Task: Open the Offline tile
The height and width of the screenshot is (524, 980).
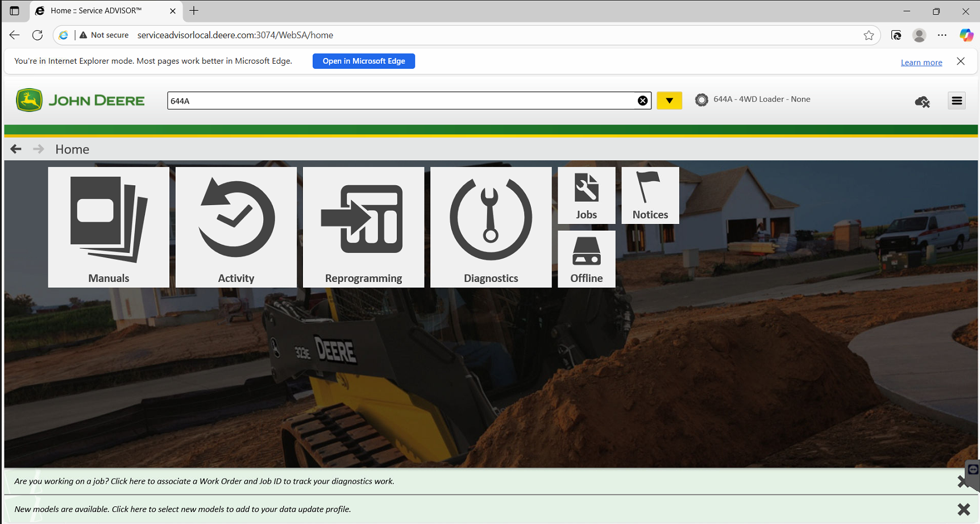Action: tap(586, 259)
